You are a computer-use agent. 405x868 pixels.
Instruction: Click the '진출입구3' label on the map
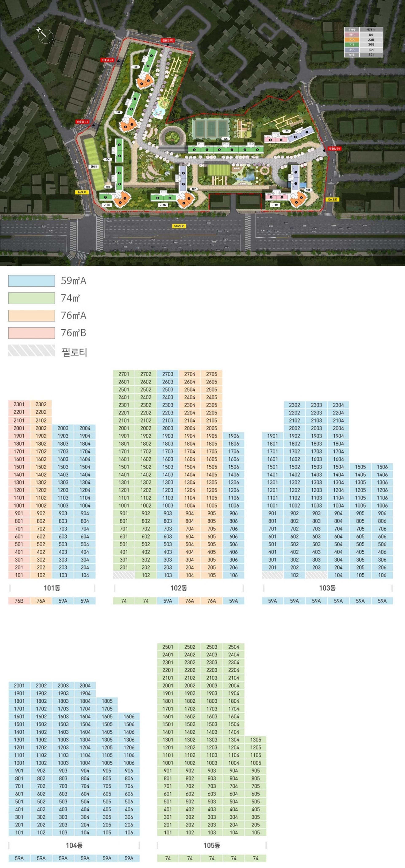click(x=107, y=60)
